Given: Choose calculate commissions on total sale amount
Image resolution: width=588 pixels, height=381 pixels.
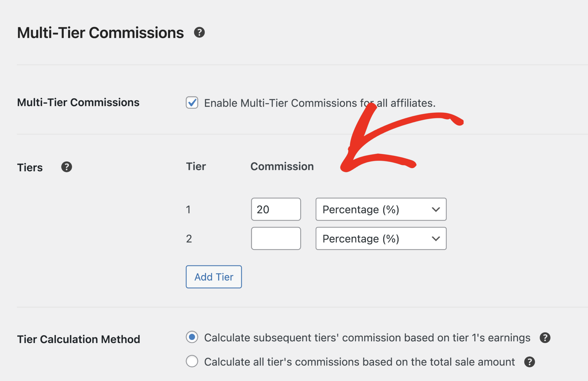Looking at the screenshot, I should 192,362.
